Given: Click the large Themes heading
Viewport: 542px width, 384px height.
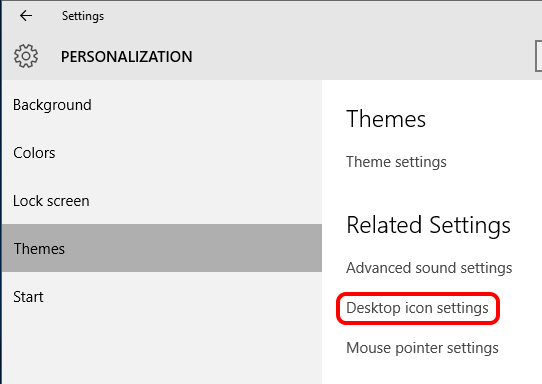Looking at the screenshot, I should 386,119.
